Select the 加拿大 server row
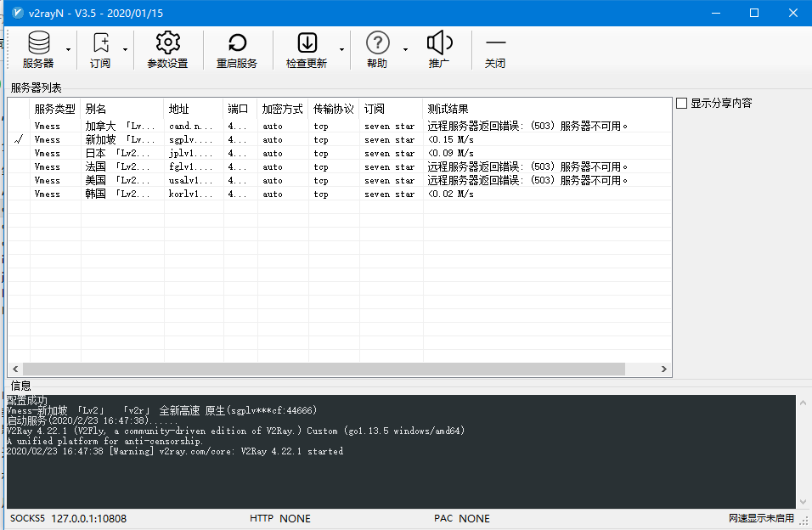The height and width of the screenshot is (530, 812). click(x=339, y=126)
